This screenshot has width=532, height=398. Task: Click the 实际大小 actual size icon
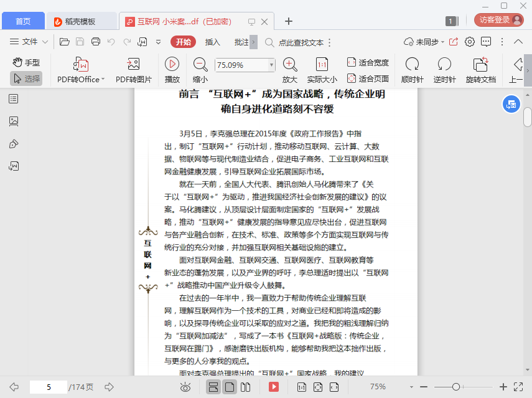tap(322, 64)
